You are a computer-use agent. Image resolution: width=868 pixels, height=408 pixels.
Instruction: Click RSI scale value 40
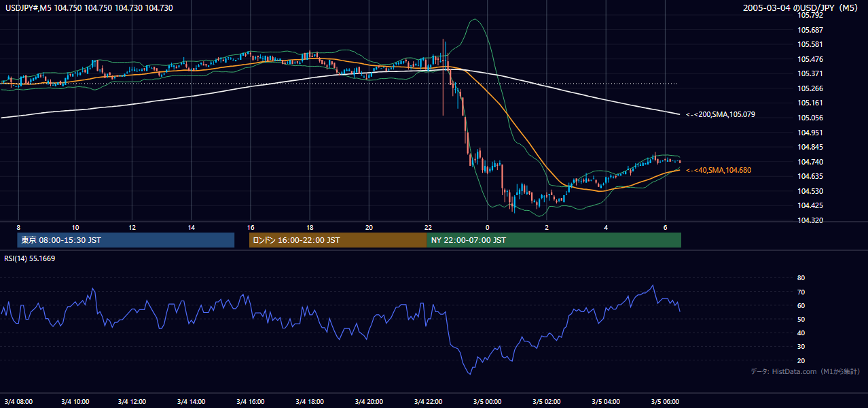(801, 333)
